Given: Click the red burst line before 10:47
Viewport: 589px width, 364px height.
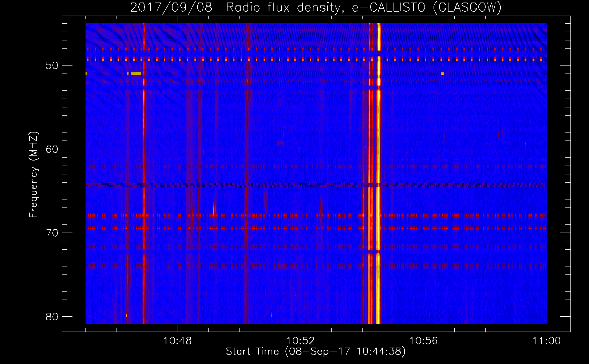Looking at the screenshot, I should pos(144,174).
